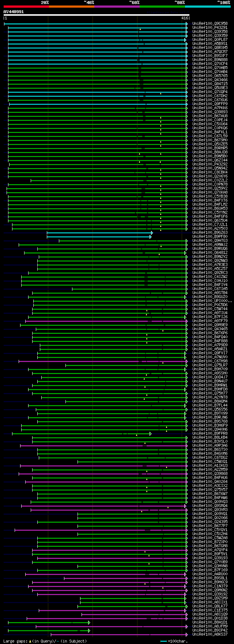This screenshot has width=234, height=644.
Task: Click the Large gaps legend text
Action: [x=45, y=641]
